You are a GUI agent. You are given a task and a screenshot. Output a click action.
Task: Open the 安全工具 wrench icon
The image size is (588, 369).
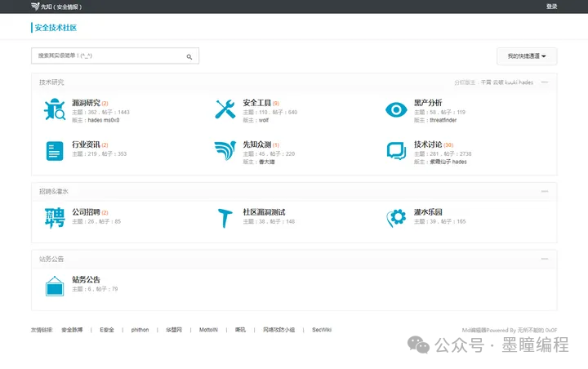225,109
